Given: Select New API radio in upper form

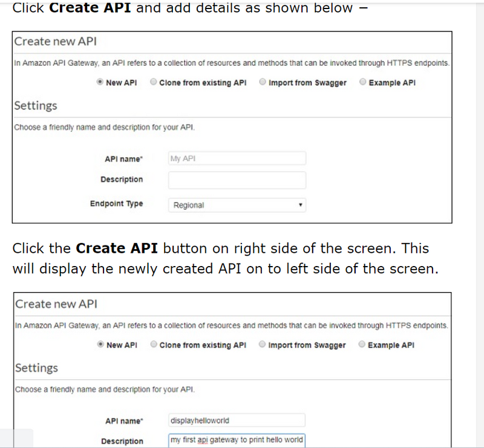Looking at the screenshot, I should click(100, 83).
